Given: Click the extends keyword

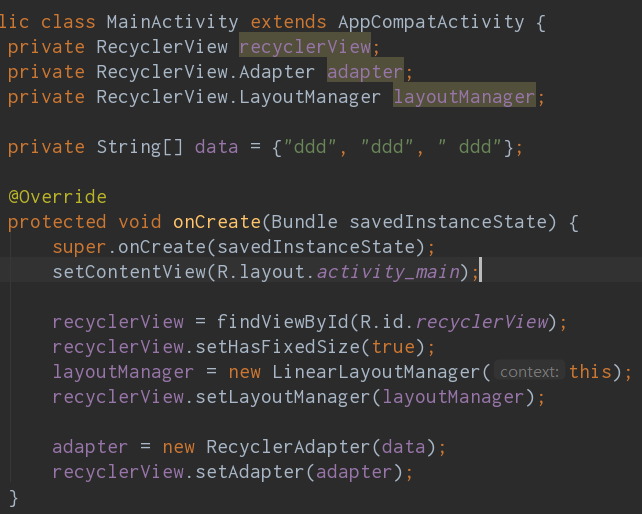Looking at the screenshot, I should [x=288, y=22].
